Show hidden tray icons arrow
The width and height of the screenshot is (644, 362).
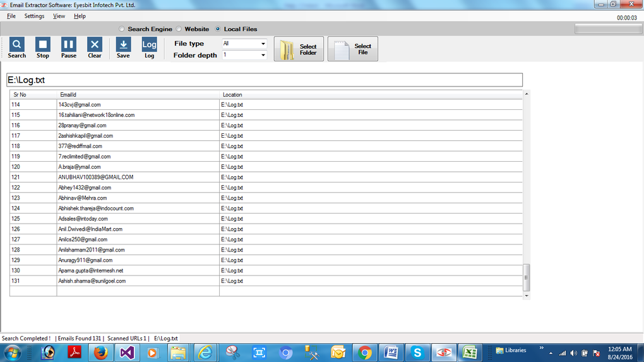[551, 353]
